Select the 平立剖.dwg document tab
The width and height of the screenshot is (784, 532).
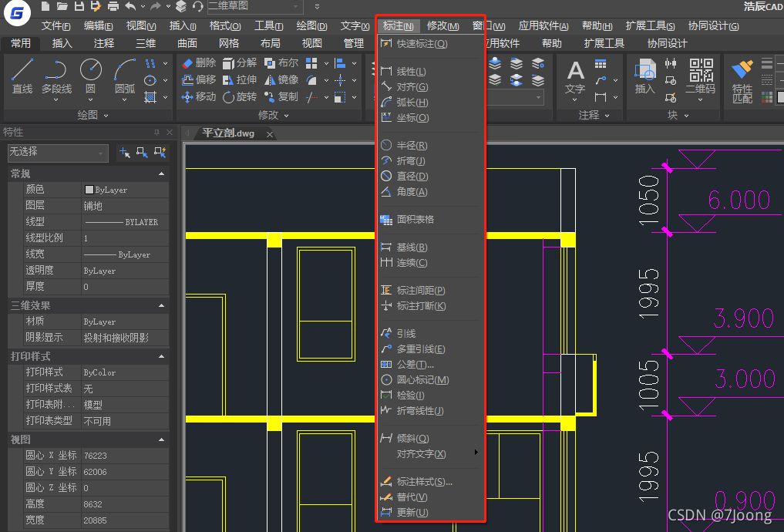pyautogui.click(x=228, y=133)
